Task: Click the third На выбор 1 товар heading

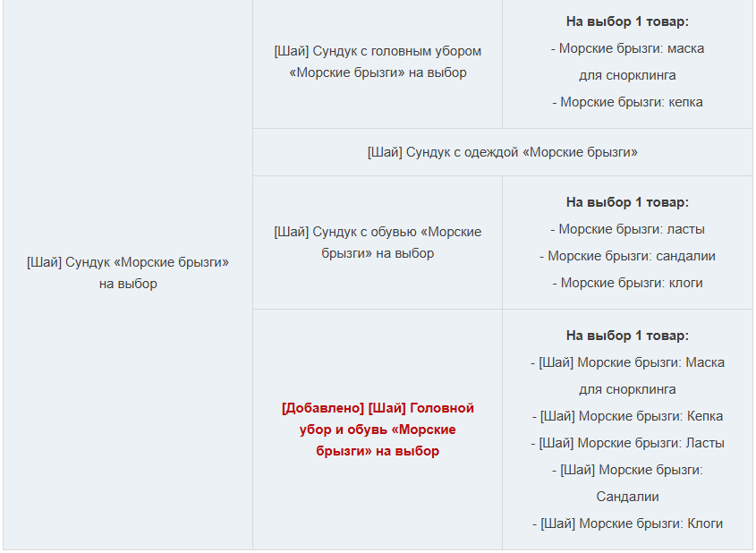Action: click(x=627, y=336)
